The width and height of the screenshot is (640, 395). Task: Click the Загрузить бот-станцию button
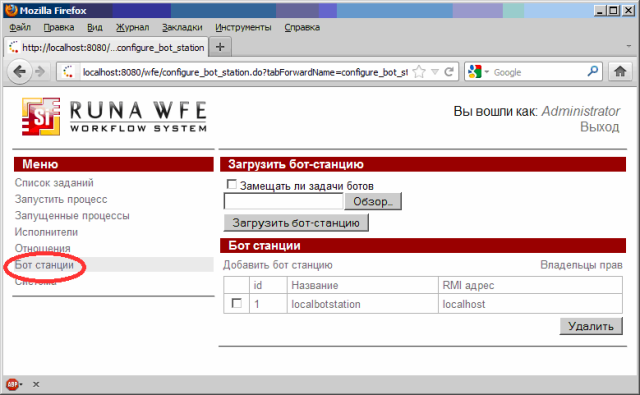pos(296,223)
